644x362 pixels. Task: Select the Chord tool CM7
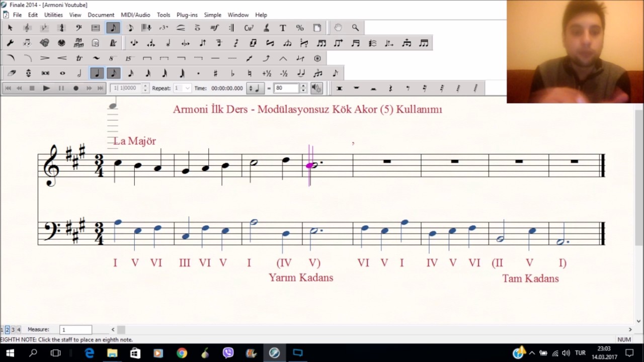249,28
